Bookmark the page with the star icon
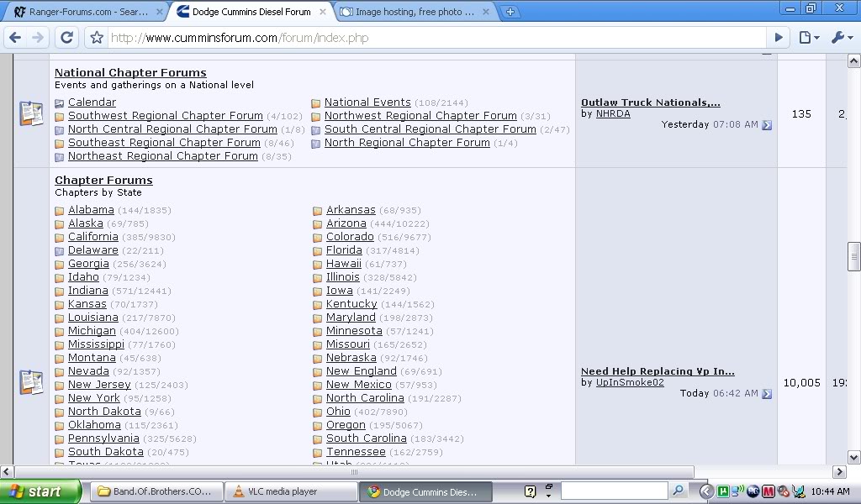 tap(97, 37)
